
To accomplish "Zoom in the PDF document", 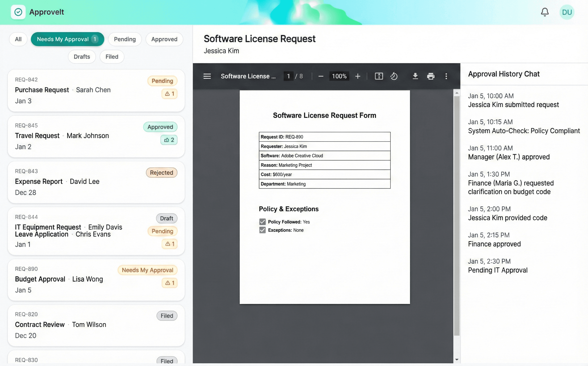I will point(358,76).
